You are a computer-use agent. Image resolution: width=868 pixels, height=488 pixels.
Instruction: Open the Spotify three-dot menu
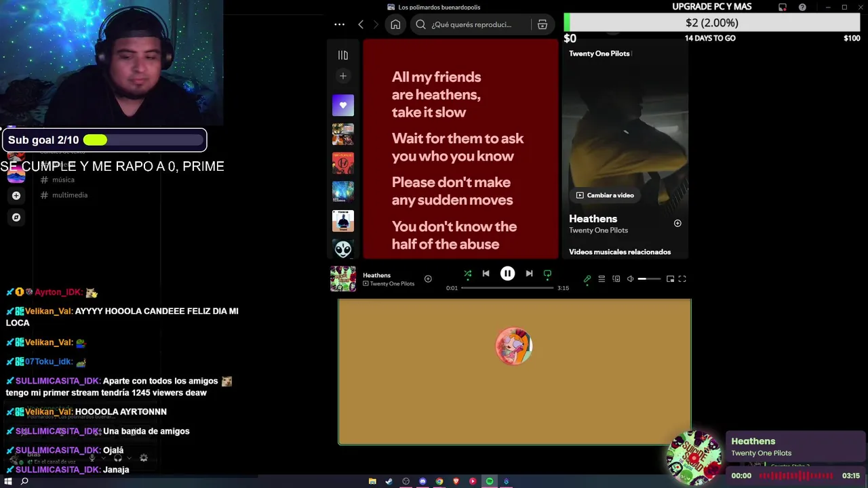(x=339, y=24)
